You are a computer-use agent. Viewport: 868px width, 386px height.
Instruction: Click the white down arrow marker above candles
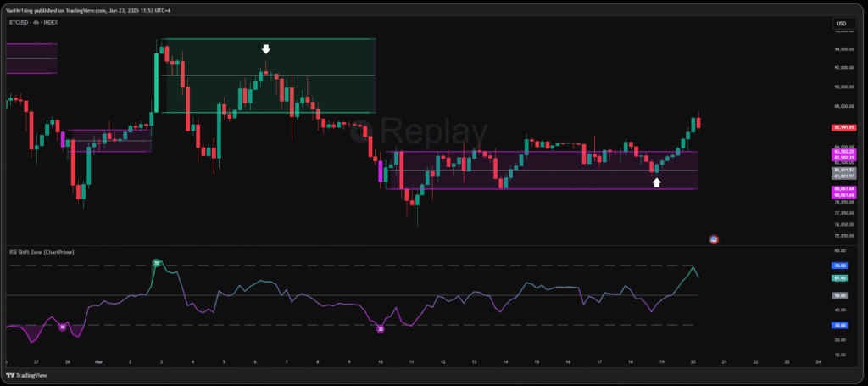pos(265,49)
